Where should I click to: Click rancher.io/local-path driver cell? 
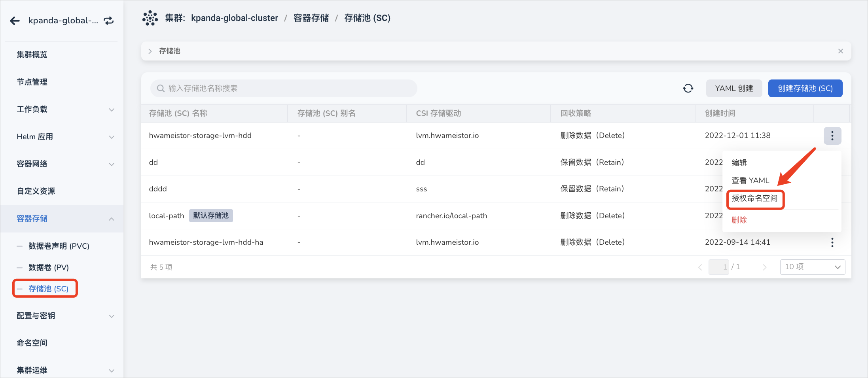(451, 216)
